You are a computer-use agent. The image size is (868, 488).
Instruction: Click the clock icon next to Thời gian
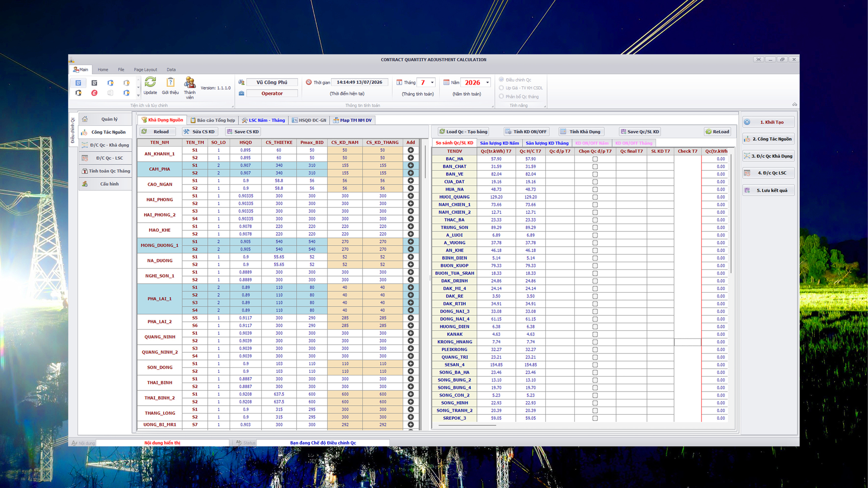tap(309, 82)
